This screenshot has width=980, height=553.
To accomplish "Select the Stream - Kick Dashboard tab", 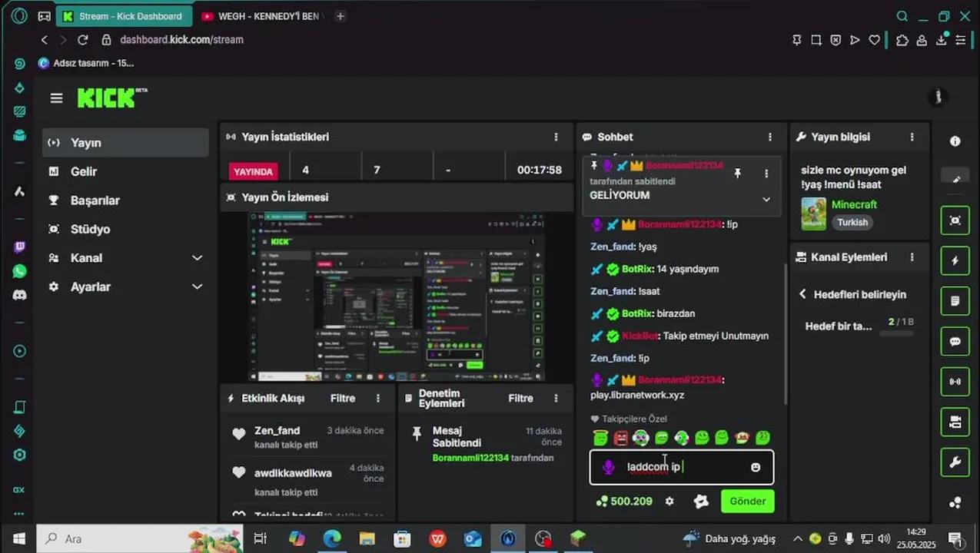I will point(124,16).
